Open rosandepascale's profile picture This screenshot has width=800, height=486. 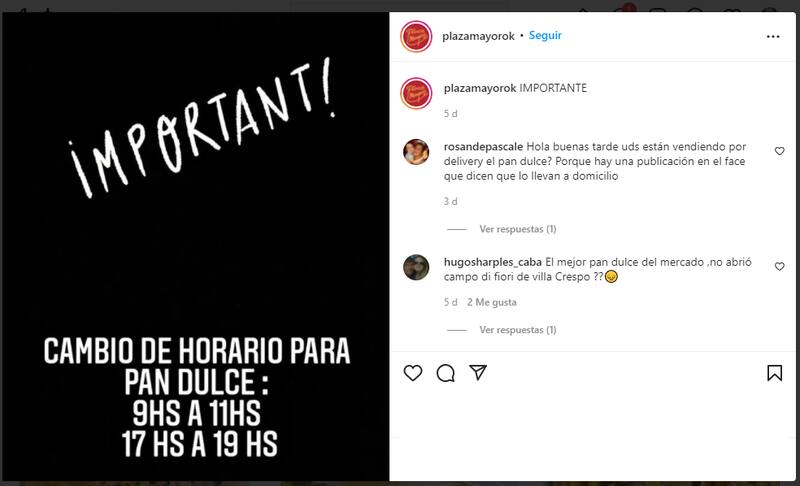pos(416,152)
